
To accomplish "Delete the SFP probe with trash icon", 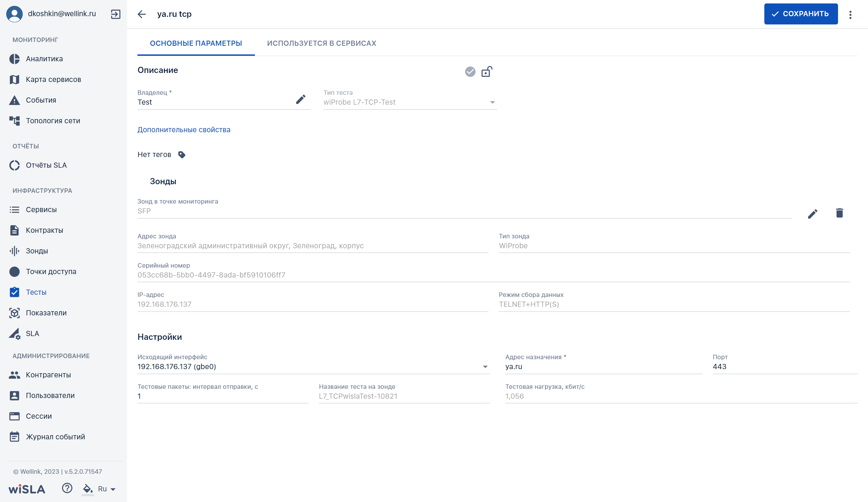I will [x=839, y=213].
